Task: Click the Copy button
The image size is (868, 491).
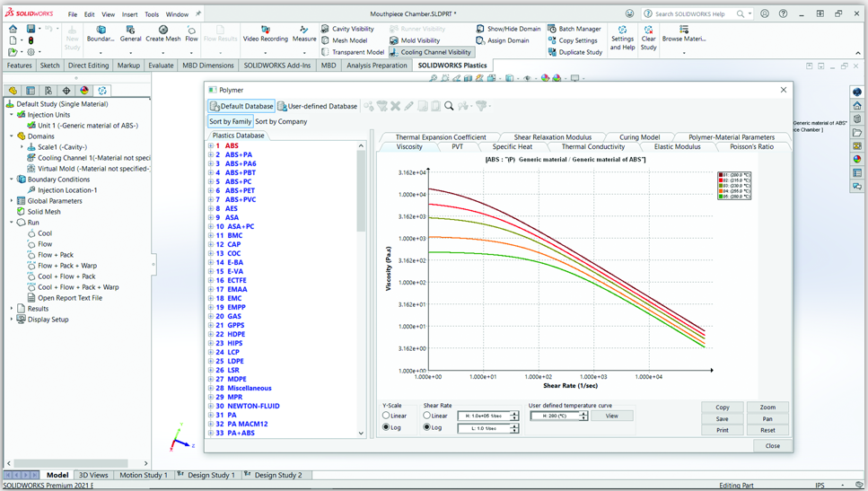Action: (723, 407)
